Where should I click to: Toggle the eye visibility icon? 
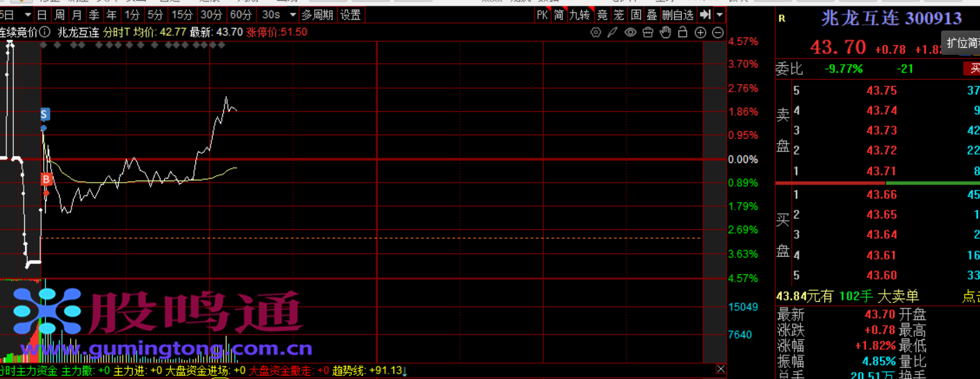tap(630, 32)
